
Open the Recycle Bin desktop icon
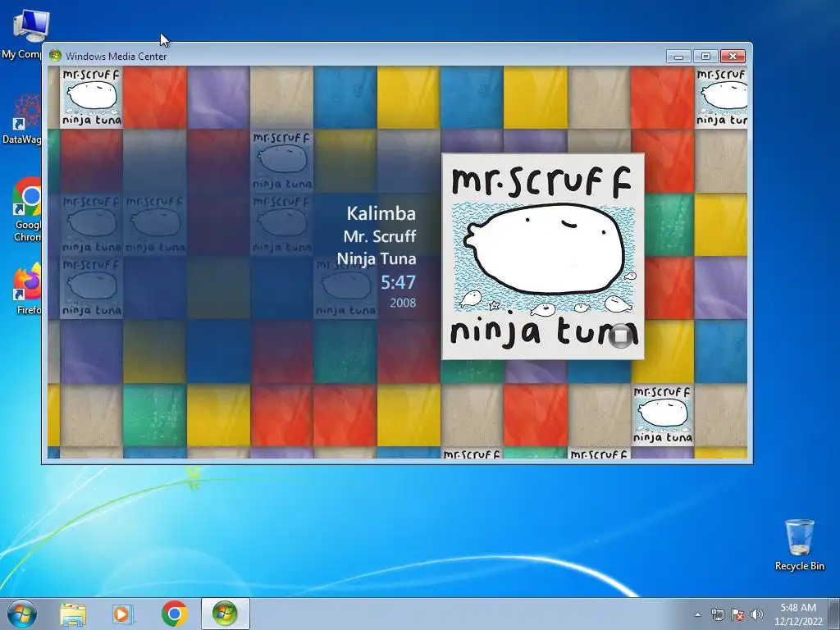pyautogui.click(x=799, y=545)
